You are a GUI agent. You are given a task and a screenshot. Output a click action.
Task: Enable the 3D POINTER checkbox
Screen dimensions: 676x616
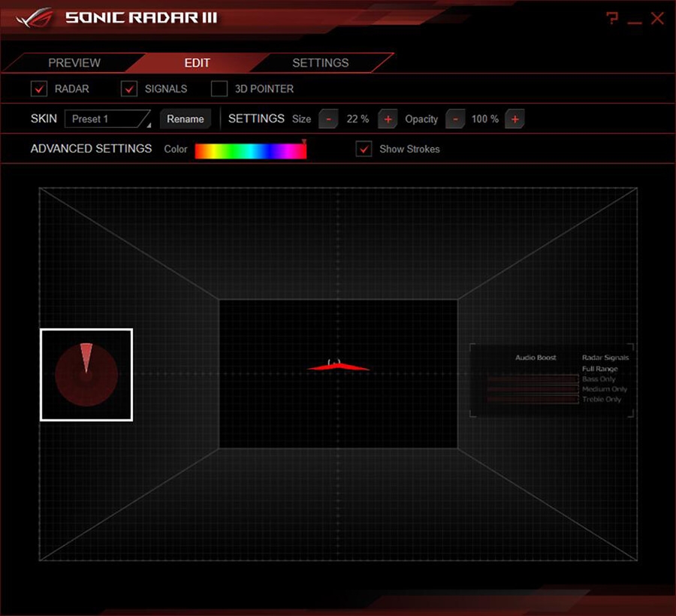pos(219,89)
